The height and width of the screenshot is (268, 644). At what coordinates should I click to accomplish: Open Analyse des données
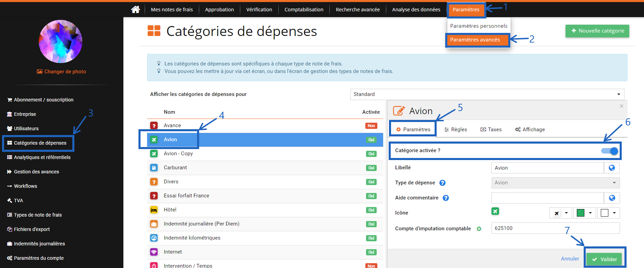coord(416,10)
